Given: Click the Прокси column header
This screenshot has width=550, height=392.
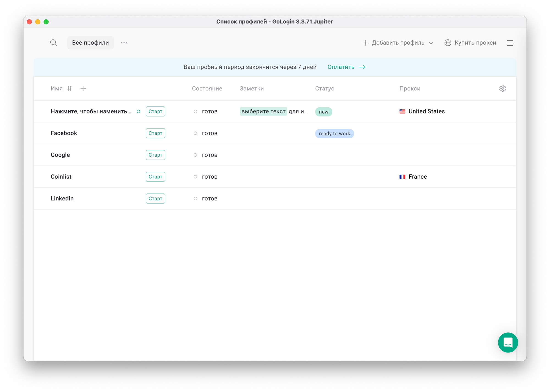Looking at the screenshot, I should pos(410,88).
